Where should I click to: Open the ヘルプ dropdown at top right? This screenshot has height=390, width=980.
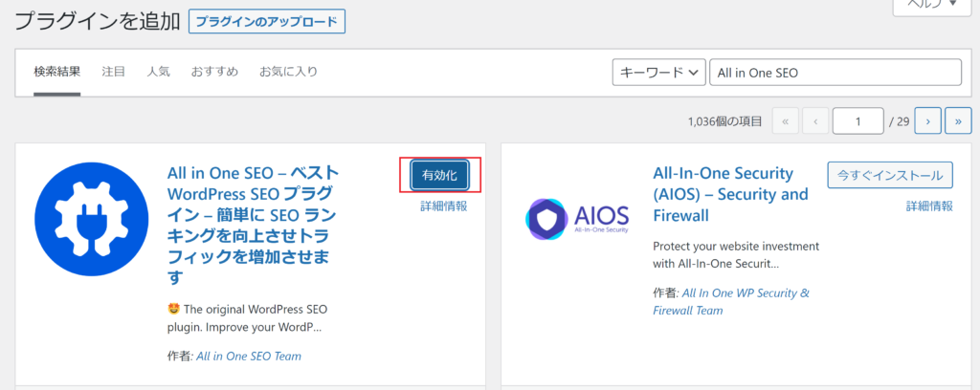click(x=934, y=5)
